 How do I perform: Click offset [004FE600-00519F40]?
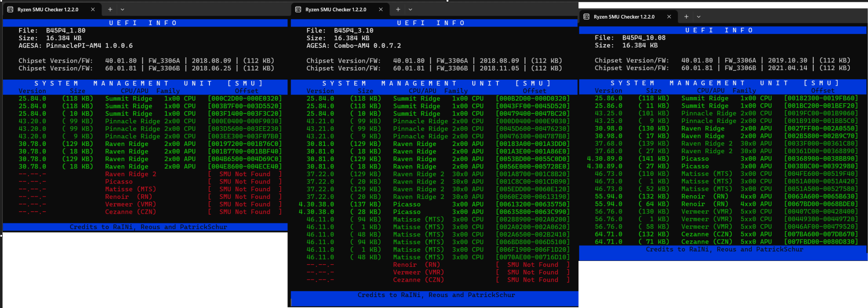click(821, 174)
